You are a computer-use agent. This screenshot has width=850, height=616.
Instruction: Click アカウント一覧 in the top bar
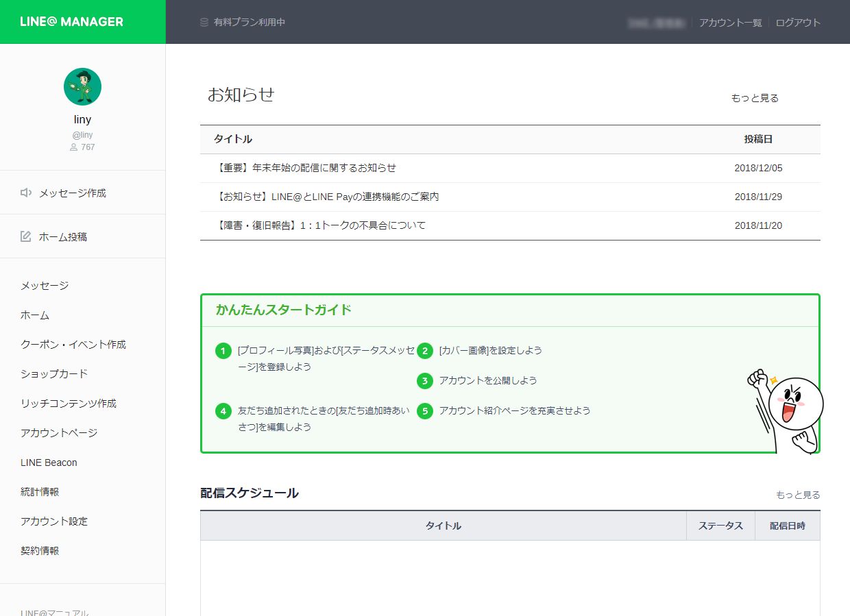pos(731,23)
